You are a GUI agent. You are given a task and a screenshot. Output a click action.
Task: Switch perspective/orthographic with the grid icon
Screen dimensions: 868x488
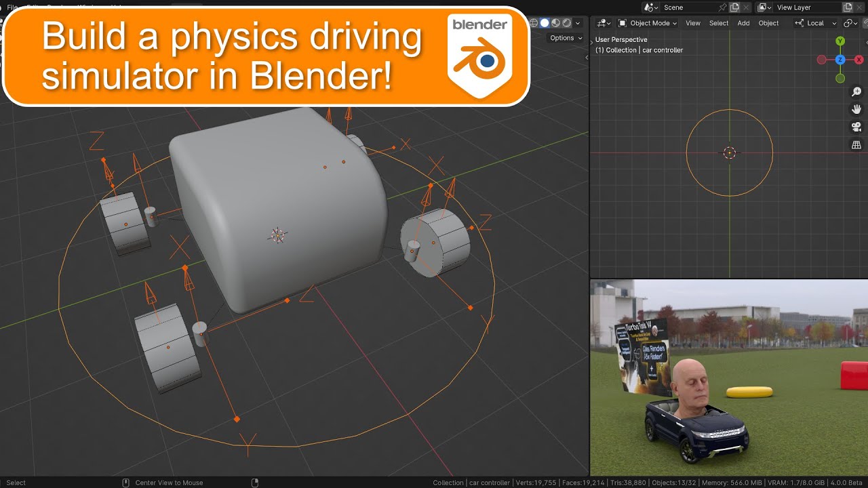point(856,144)
